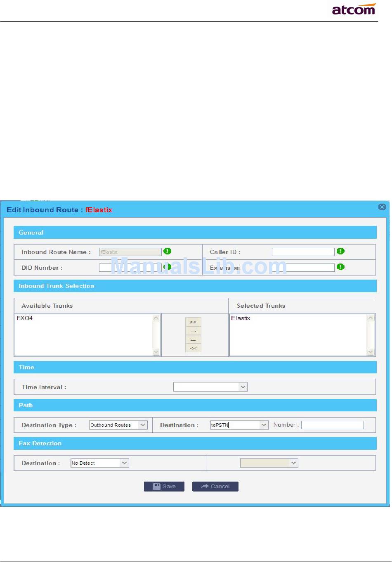Click the Fax Detection section header

[x=195, y=443]
